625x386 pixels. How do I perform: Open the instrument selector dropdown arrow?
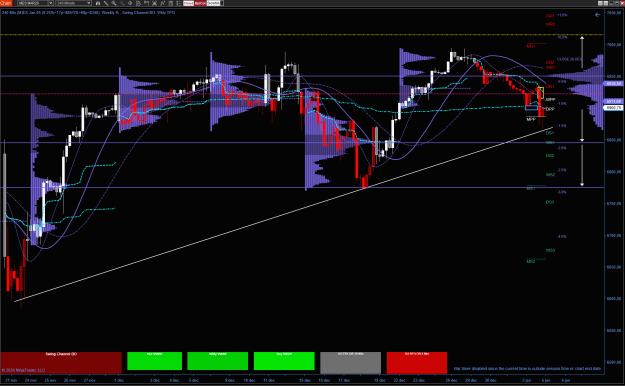coord(51,3)
